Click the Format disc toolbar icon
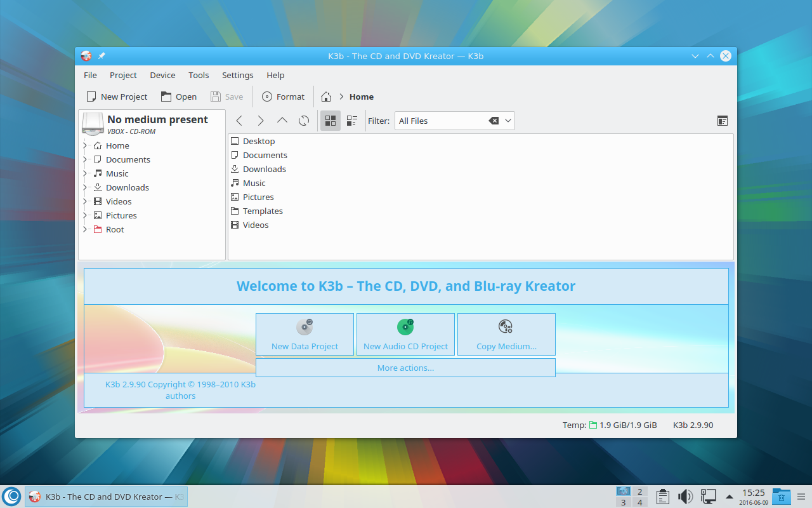Viewport: 812px width, 508px height. click(267, 97)
